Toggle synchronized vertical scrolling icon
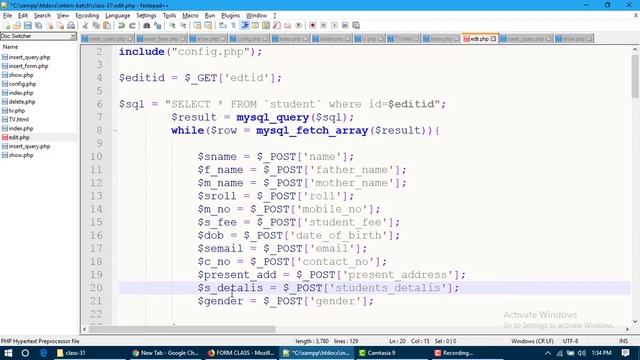The height and width of the screenshot is (360, 640). coord(198,26)
